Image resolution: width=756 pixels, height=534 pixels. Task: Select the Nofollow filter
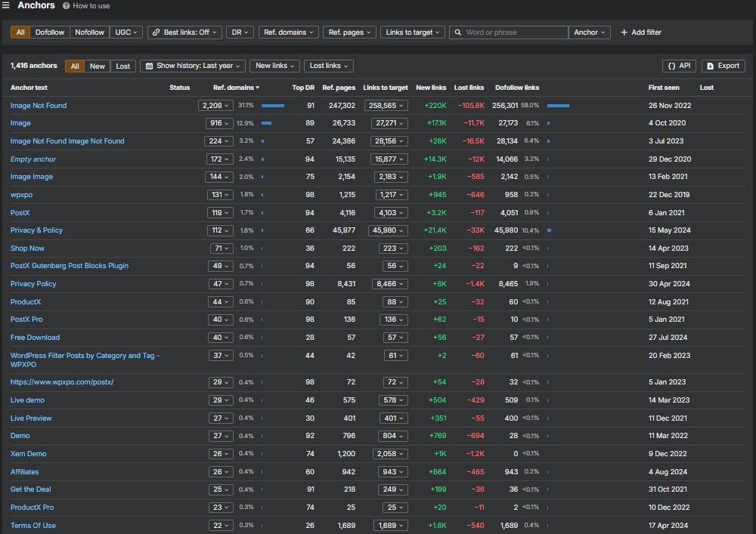[90, 32]
